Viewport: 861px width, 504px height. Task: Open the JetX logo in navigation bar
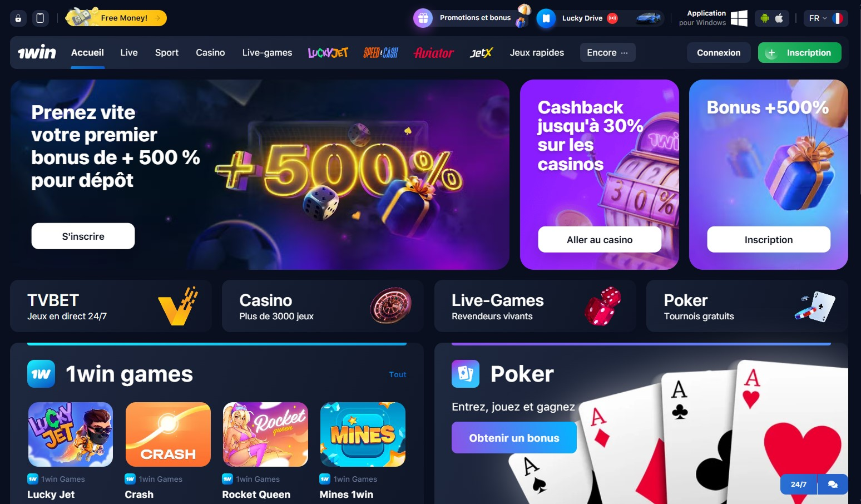[481, 53]
